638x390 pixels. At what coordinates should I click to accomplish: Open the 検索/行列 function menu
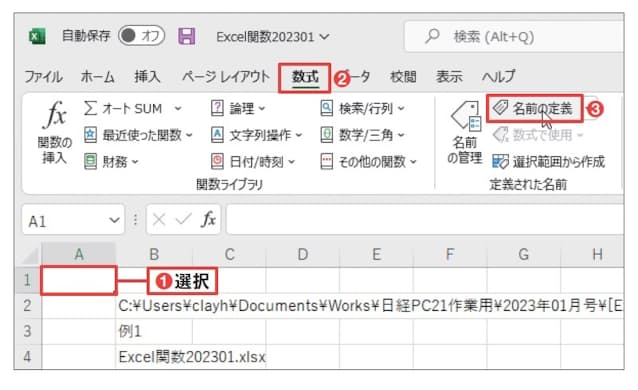[363, 109]
